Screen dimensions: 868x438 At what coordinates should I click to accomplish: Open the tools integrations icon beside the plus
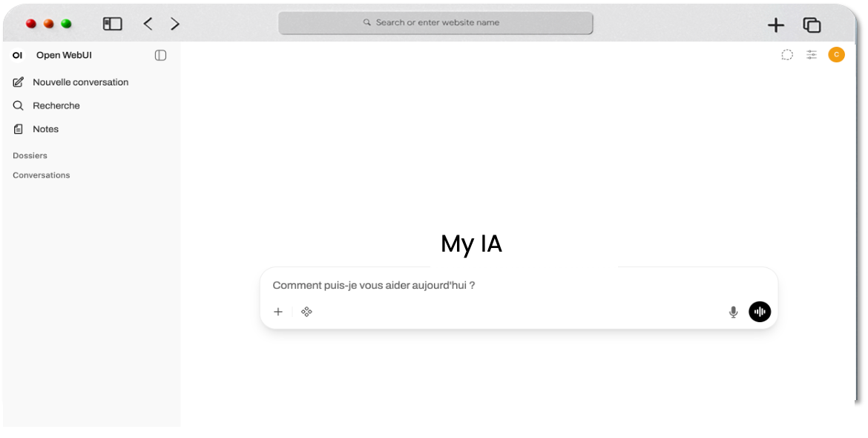306,312
